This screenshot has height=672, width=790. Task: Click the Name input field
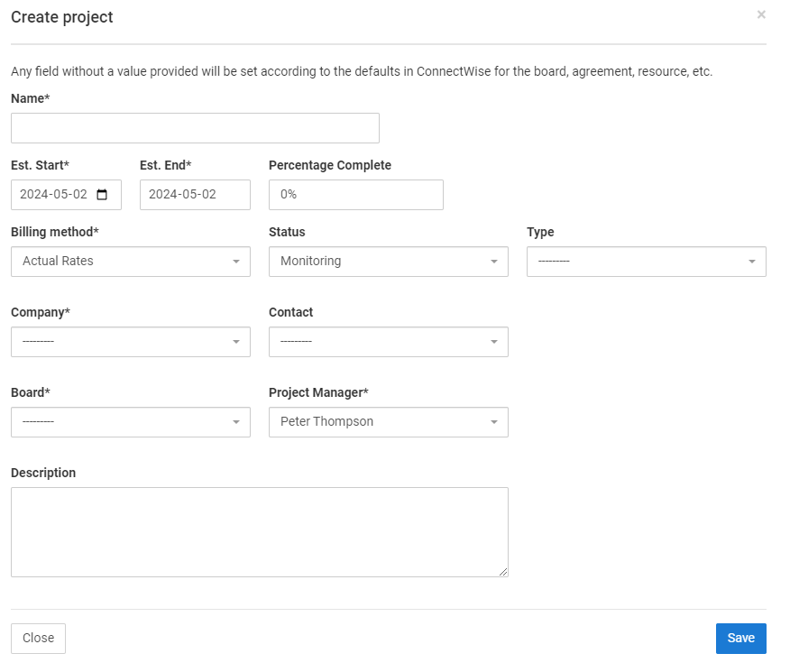coord(195,128)
